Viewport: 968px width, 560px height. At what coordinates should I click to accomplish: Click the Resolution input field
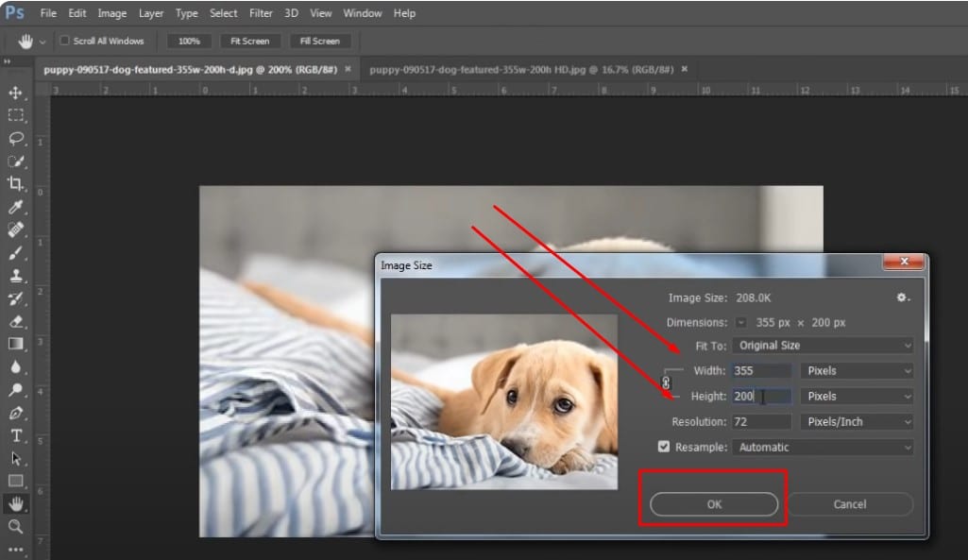point(762,422)
